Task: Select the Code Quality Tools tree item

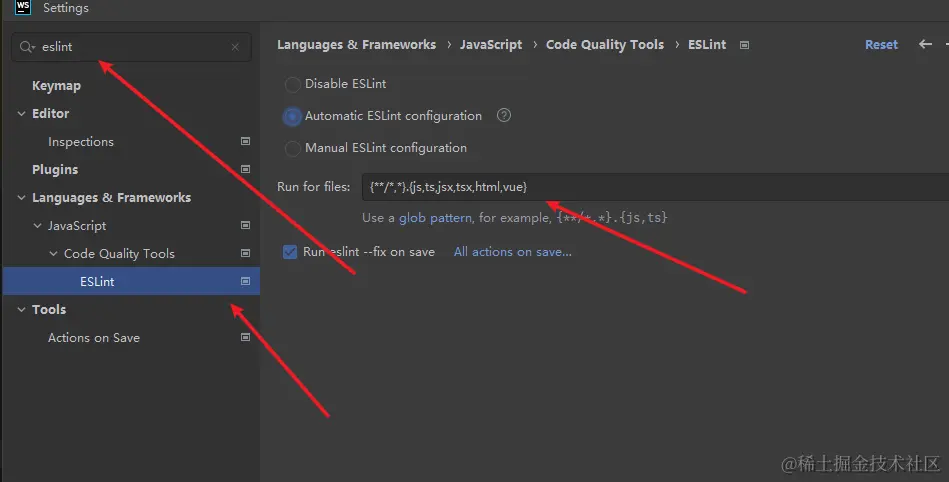Action: click(119, 254)
